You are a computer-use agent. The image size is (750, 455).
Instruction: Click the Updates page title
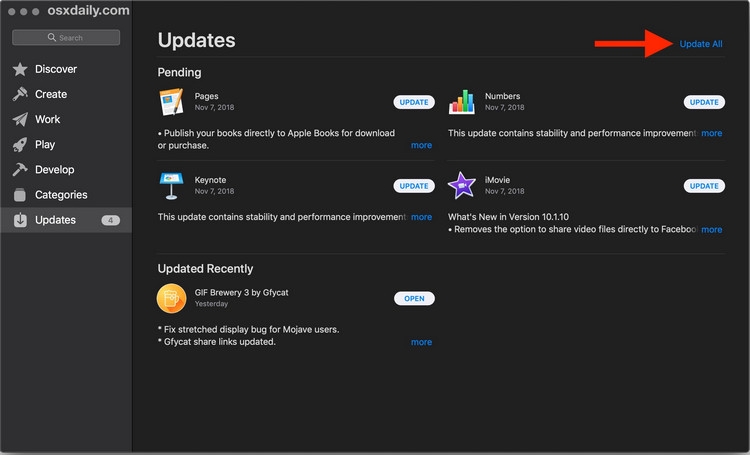[x=197, y=40]
